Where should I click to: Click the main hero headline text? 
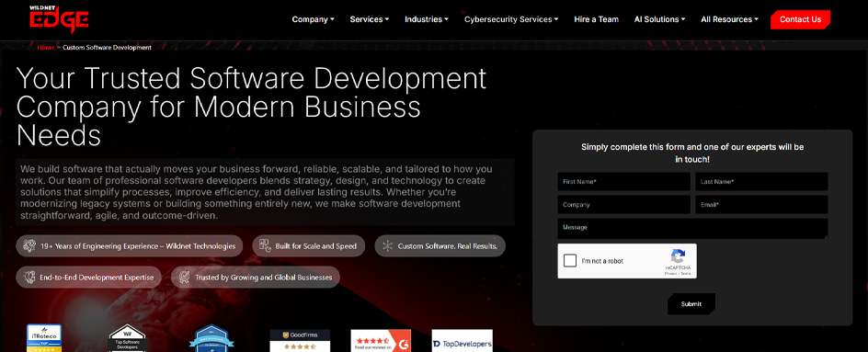click(x=252, y=107)
